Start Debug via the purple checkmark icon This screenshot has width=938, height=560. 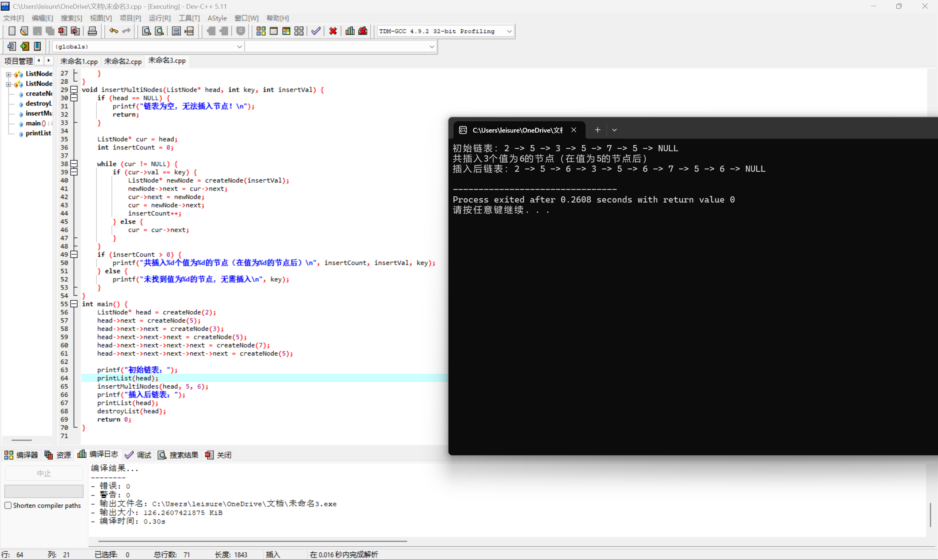coord(315,31)
